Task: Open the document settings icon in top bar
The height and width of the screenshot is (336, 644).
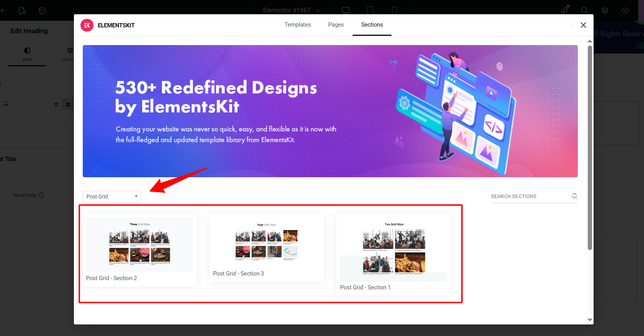Action: (22, 10)
